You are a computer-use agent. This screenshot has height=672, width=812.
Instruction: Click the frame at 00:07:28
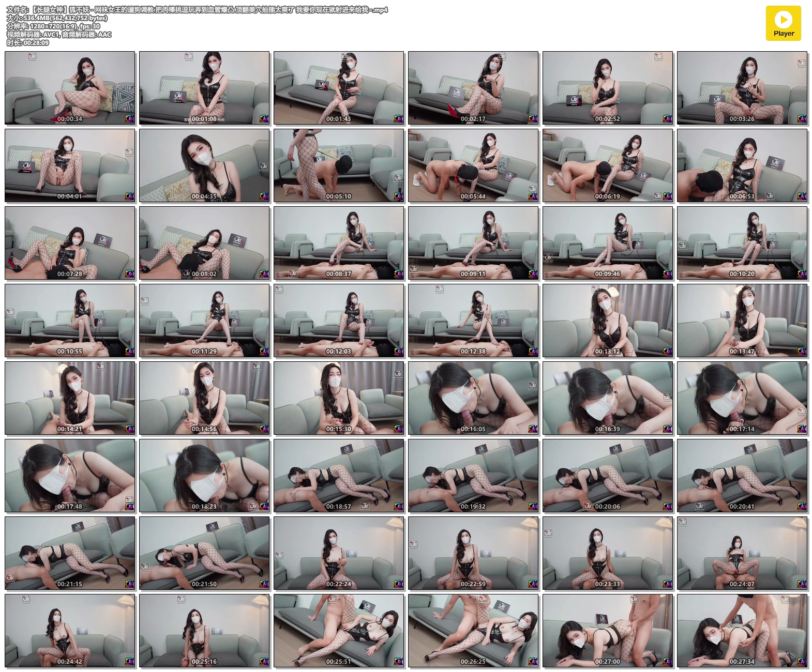pyautogui.click(x=70, y=243)
